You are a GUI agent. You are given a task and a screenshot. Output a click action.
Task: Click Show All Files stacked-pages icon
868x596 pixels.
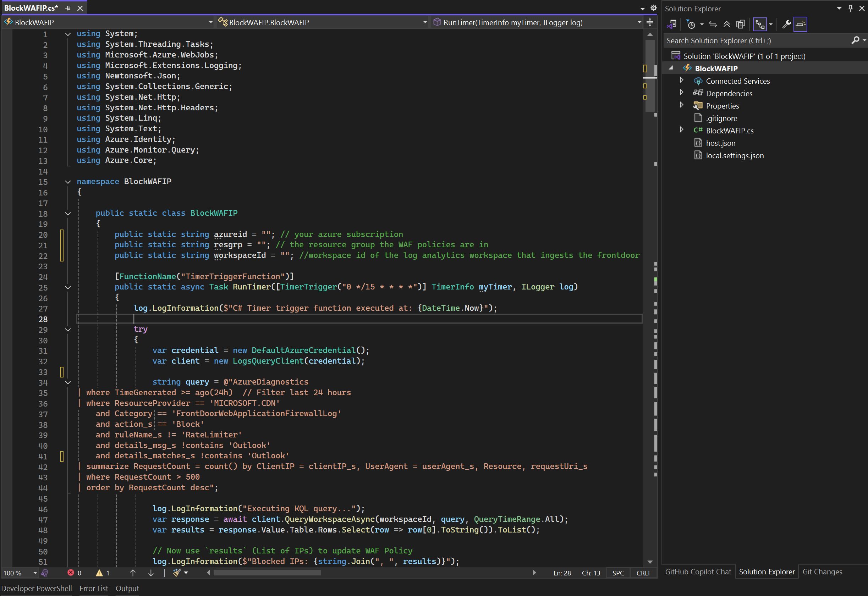(x=740, y=24)
